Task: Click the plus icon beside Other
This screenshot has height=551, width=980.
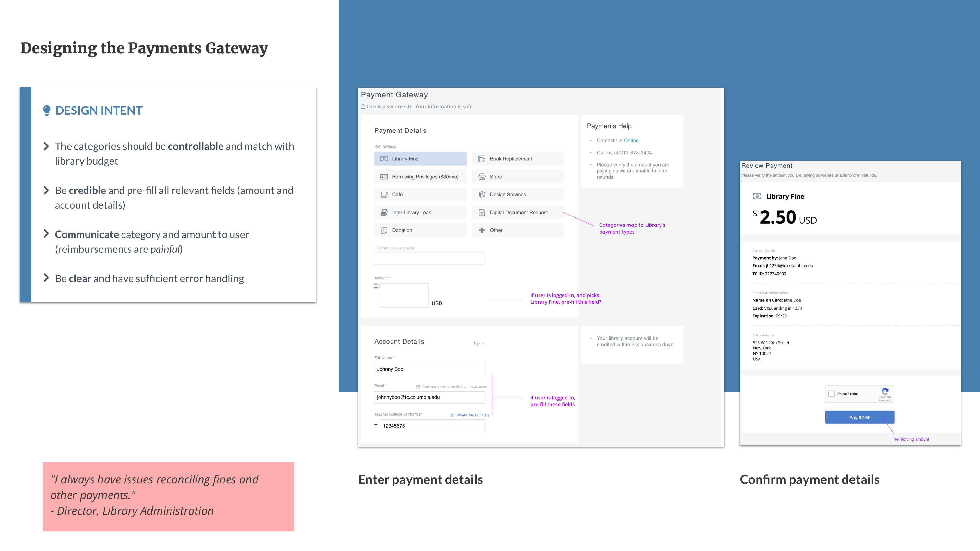Action: (x=482, y=230)
